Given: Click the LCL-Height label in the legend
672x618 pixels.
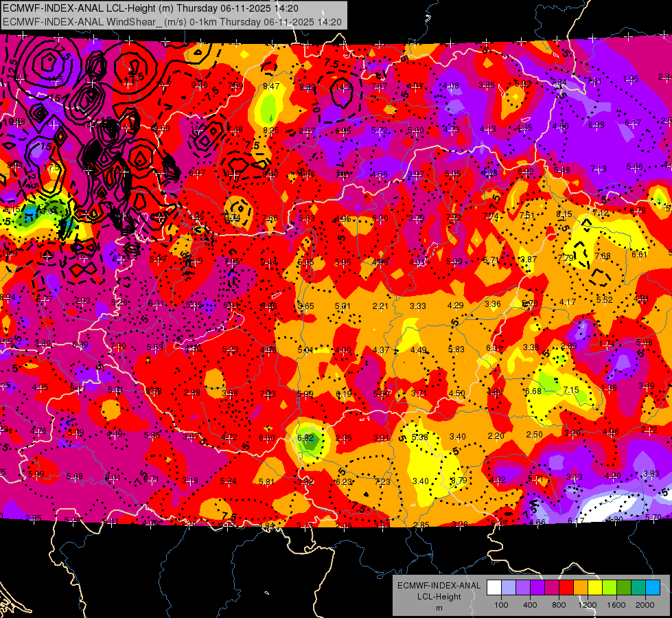Looking at the screenshot, I should point(439,597).
